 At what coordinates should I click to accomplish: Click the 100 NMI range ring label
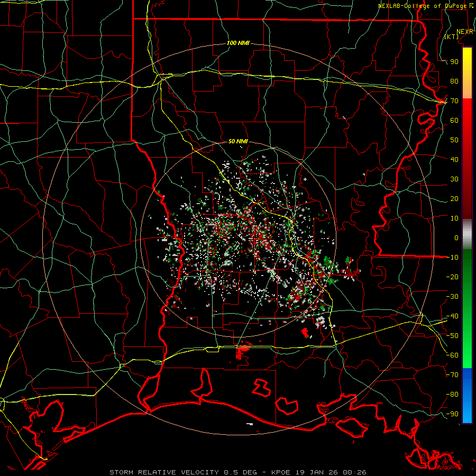click(x=238, y=43)
